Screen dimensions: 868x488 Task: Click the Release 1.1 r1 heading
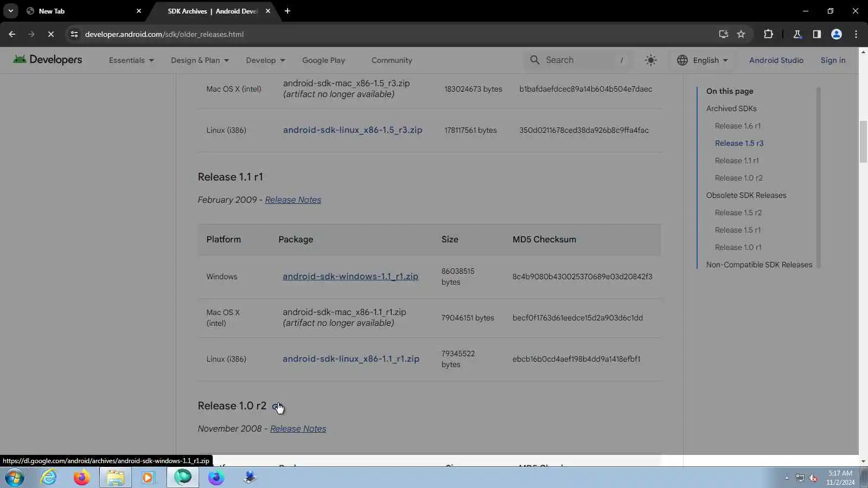pos(230,177)
